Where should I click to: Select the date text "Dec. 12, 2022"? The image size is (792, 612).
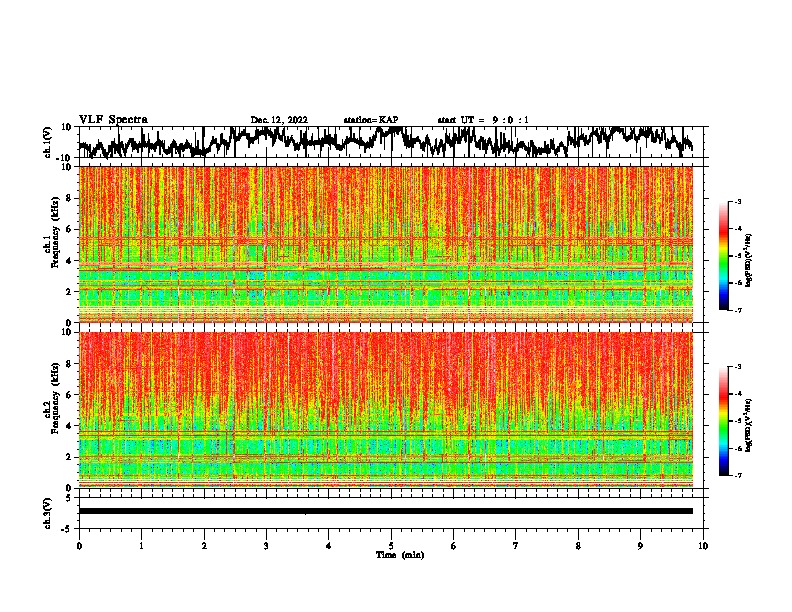279,120
